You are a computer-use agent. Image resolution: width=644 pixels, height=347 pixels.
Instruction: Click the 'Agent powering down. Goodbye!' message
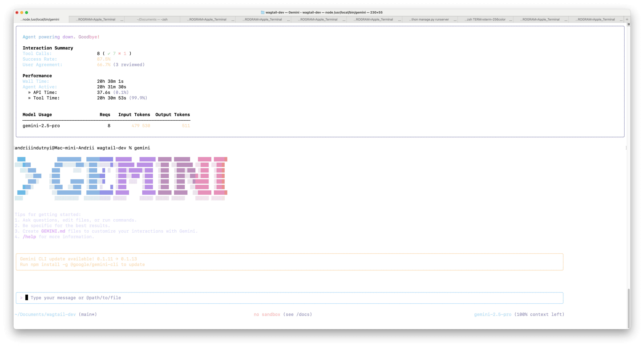(x=61, y=37)
